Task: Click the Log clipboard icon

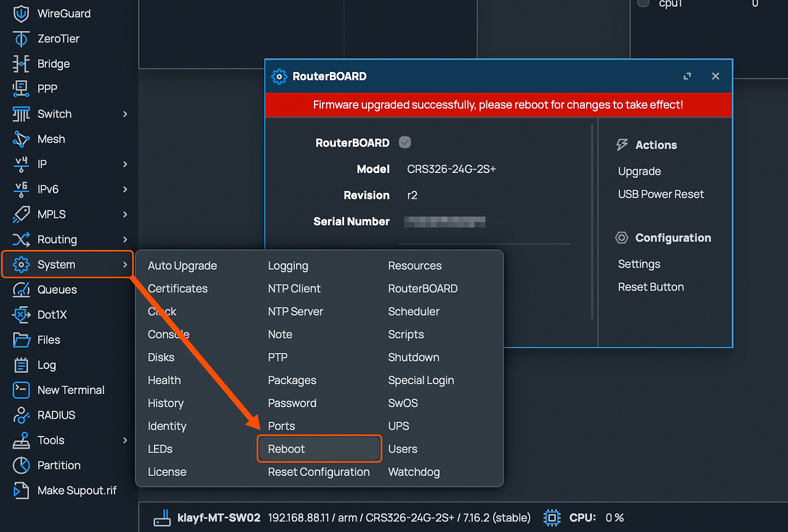Action: 21,365
